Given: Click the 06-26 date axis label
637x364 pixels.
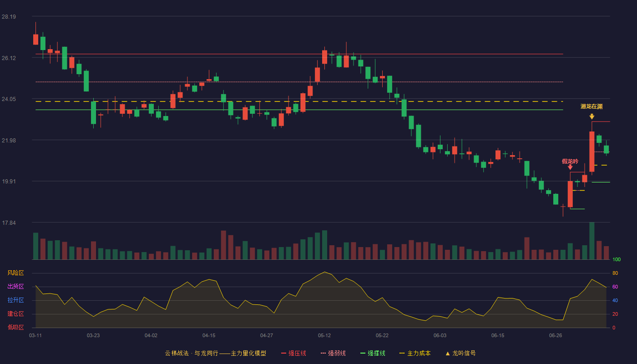Looking at the screenshot, I should (556, 336).
